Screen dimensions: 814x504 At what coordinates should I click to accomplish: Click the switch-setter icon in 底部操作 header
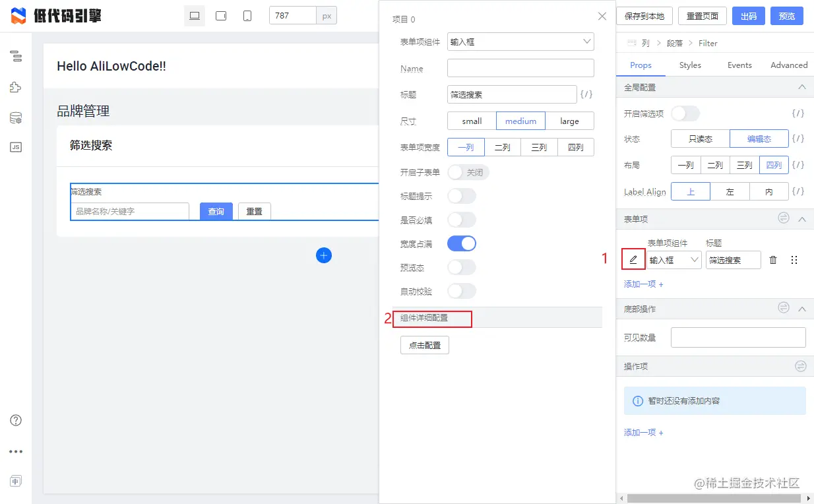click(x=784, y=307)
